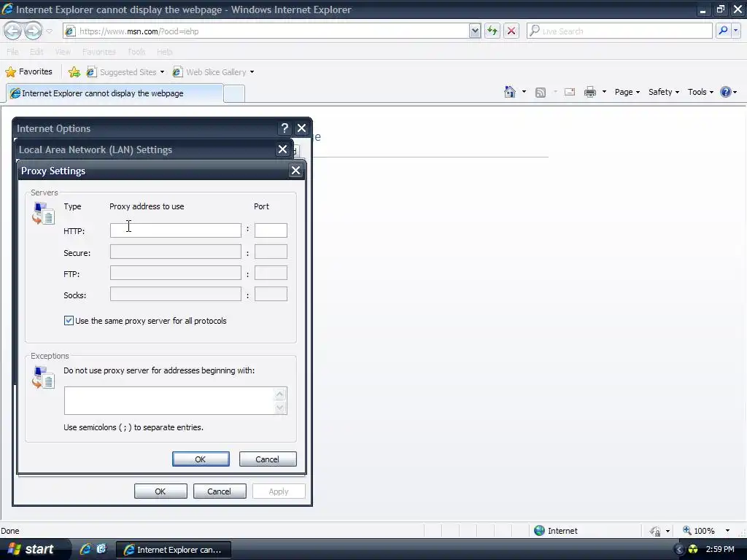
Task: Click the Live Search box
Action: coord(619,31)
